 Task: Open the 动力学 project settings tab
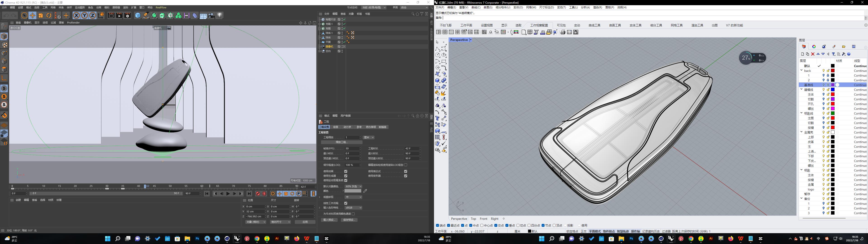(x=347, y=127)
